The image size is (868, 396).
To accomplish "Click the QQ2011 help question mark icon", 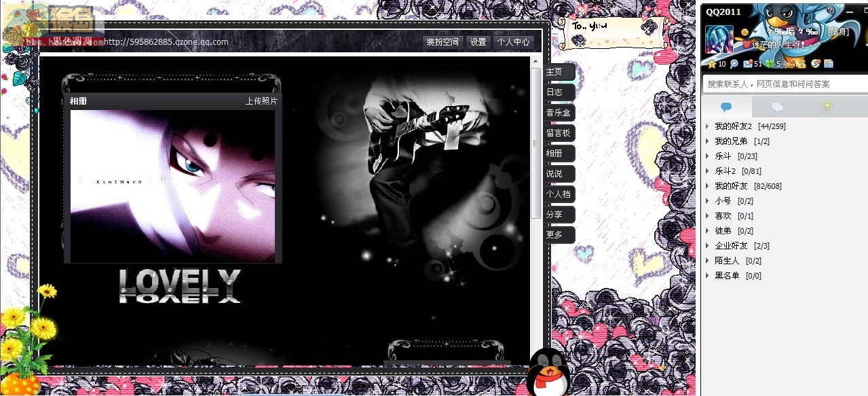I will pyautogui.click(x=830, y=10).
